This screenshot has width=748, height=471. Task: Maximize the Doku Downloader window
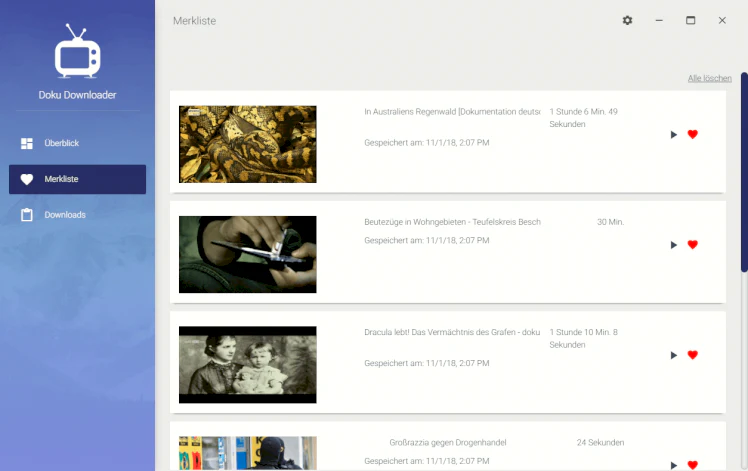click(690, 21)
